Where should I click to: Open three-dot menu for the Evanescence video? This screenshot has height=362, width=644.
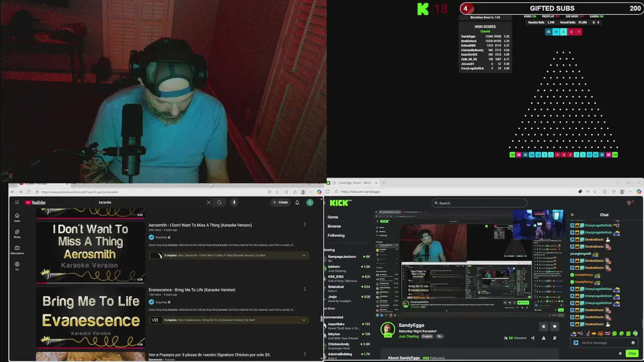click(304, 289)
